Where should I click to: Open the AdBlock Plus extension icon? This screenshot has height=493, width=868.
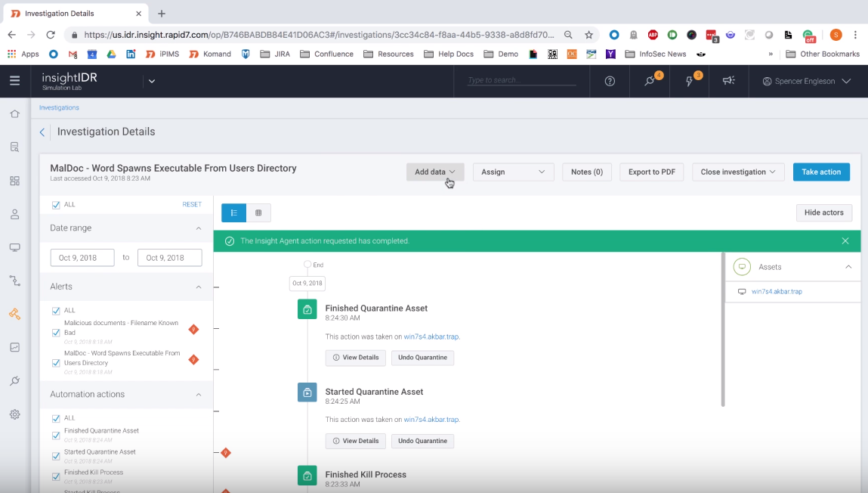click(x=653, y=34)
